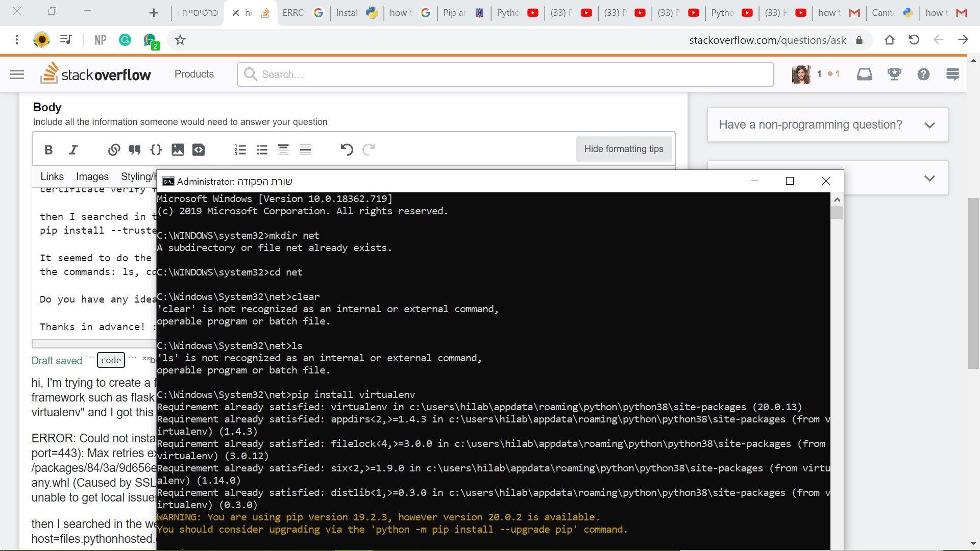Undo last edit in editor
Screen dimensions: 980x551
[347, 150]
